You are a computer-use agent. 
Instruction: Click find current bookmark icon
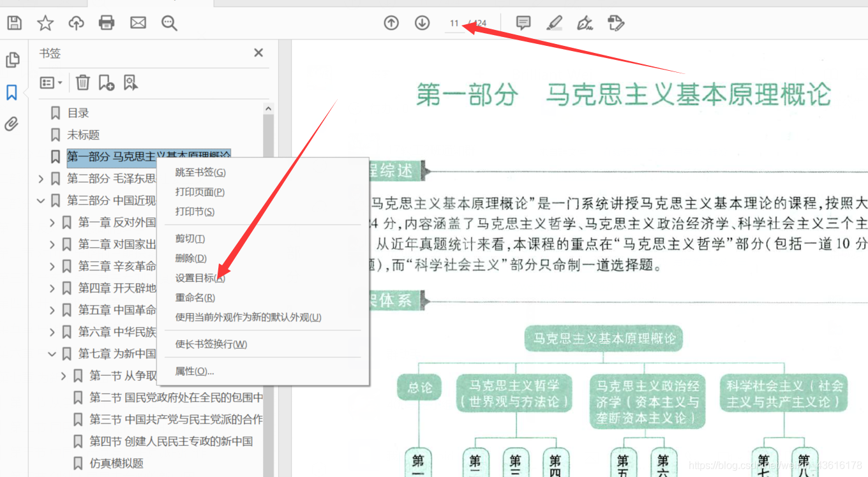(131, 82)
